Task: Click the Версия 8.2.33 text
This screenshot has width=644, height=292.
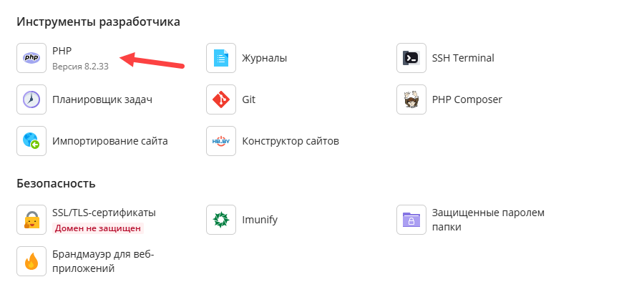Action: (x=80, y=67)
